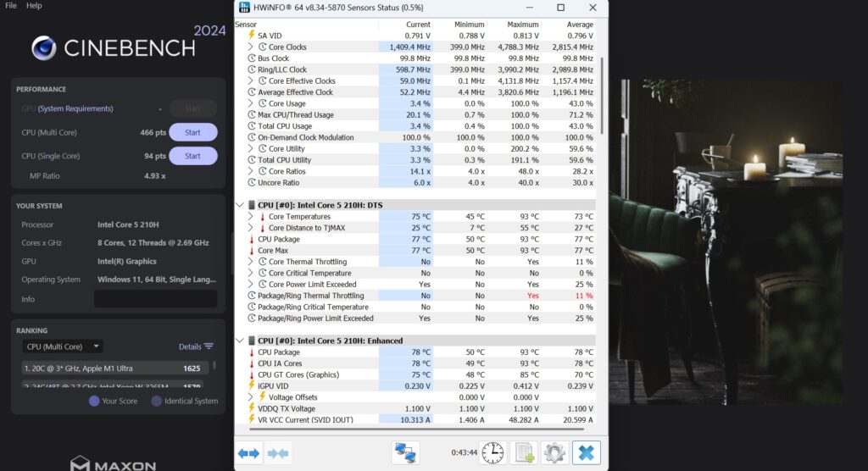Viewport: 868px width, 471px height.
Task: Expand Core Critical Temperature row
Action: pyautogui.click(x=250, y=273)
